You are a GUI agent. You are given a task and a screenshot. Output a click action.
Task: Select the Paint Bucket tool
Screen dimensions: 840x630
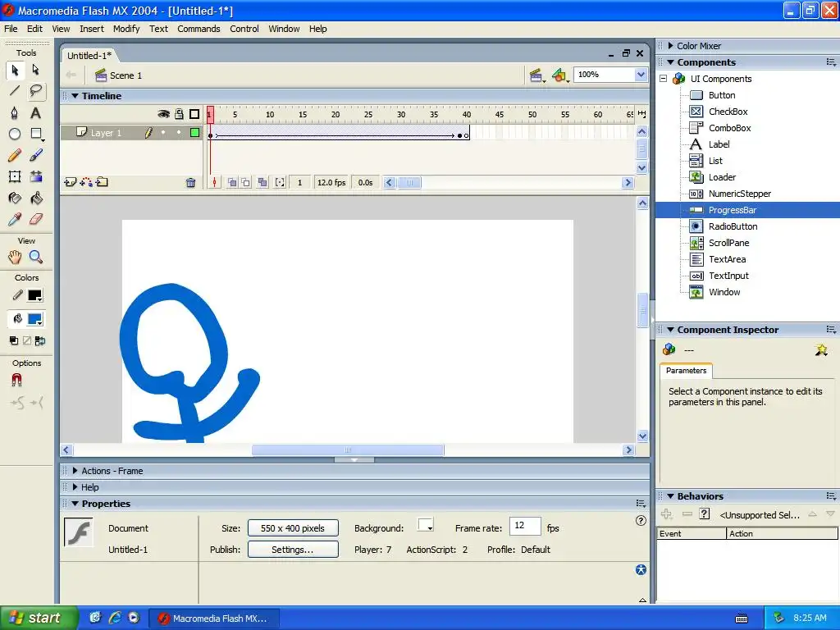(36, 199)
